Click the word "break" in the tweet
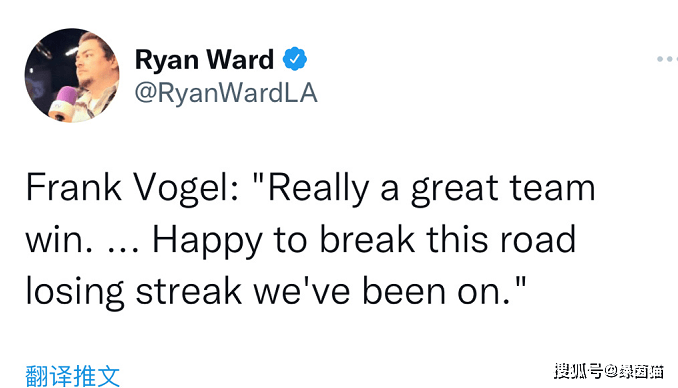The image size is (678, 388). coord(367,239)
